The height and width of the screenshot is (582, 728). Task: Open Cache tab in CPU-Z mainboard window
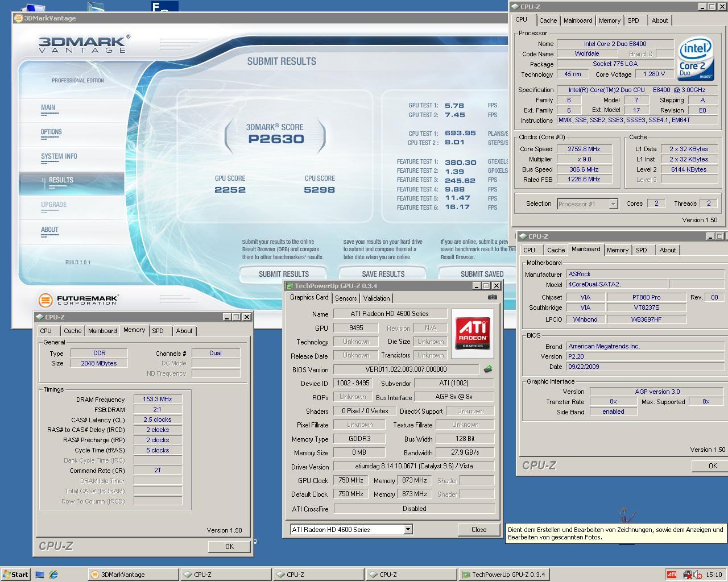click(x=556, y=250)
